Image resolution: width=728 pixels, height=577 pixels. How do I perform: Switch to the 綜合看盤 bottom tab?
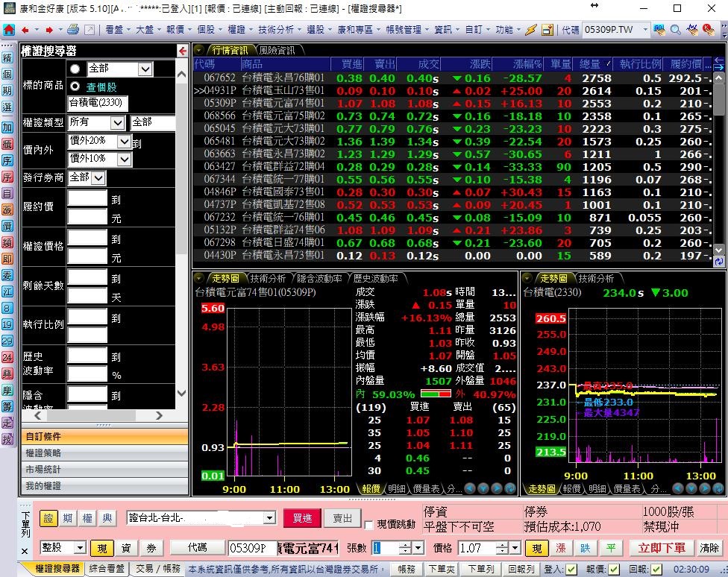pyautogui.click(x=107, y=569)
